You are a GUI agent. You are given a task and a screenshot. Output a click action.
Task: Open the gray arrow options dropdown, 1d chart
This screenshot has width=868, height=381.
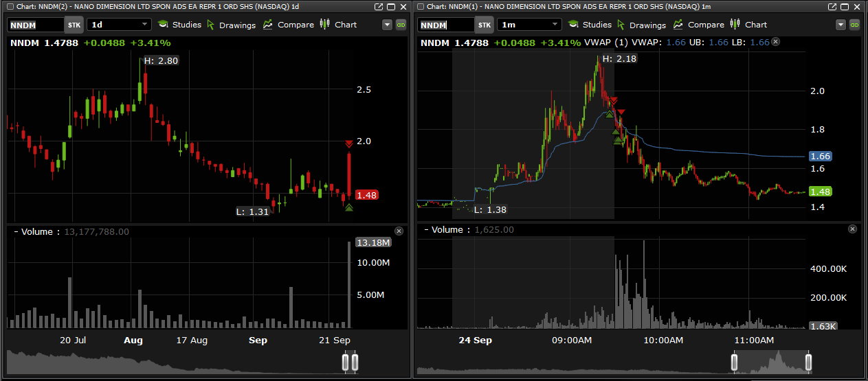click(387, 25)
